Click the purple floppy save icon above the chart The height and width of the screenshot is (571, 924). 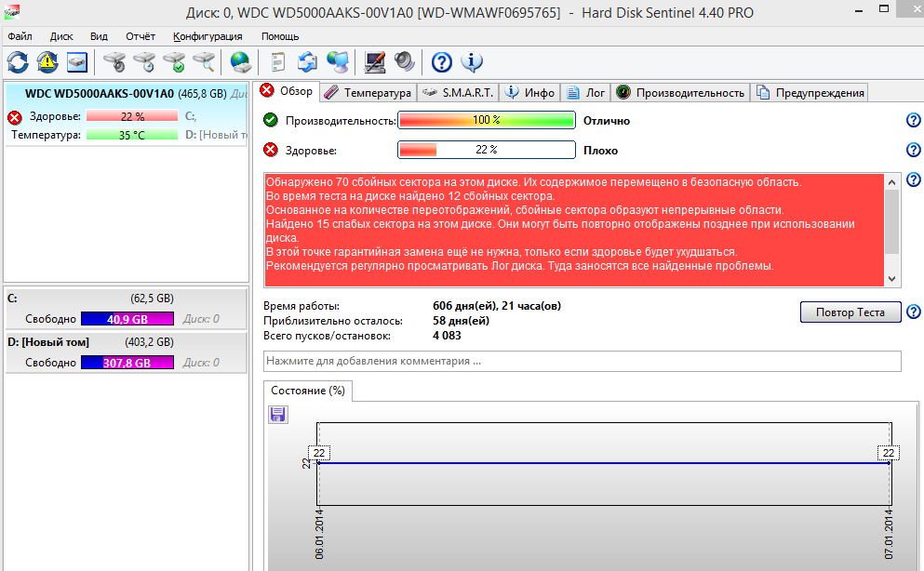[277, 415]
